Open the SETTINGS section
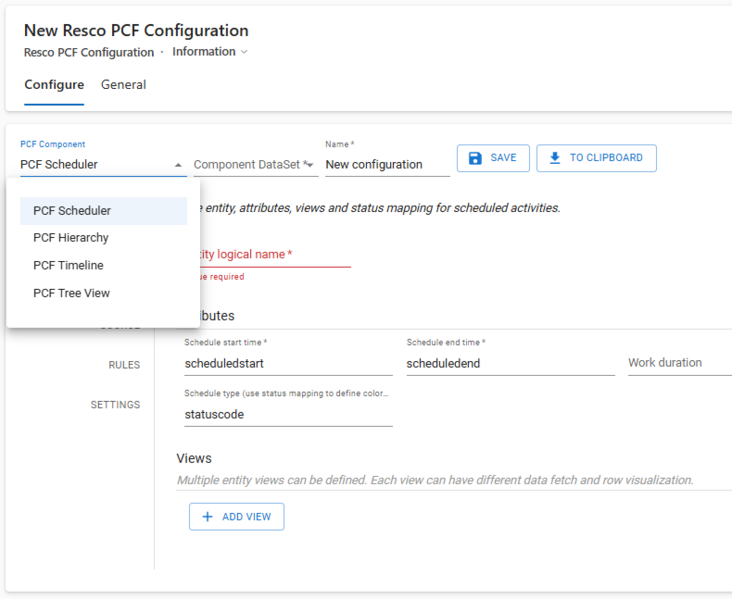The image size is (732, 599). 115,404
